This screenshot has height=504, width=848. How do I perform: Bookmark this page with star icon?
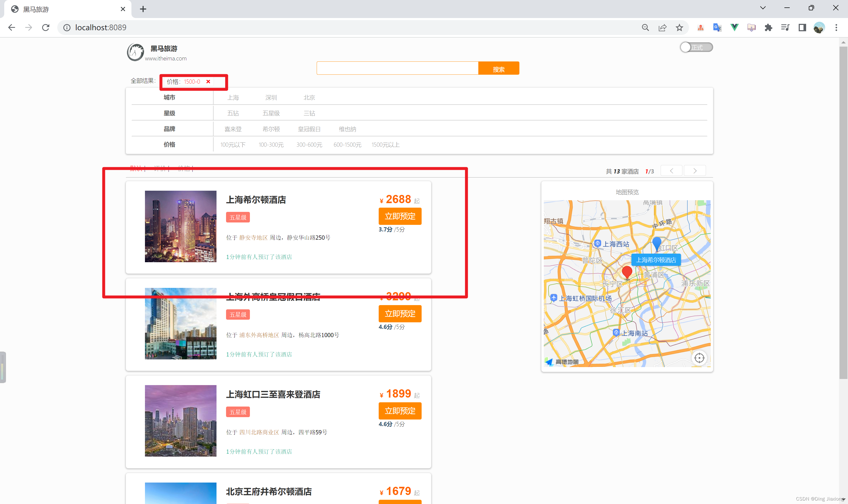pos(679,28)
